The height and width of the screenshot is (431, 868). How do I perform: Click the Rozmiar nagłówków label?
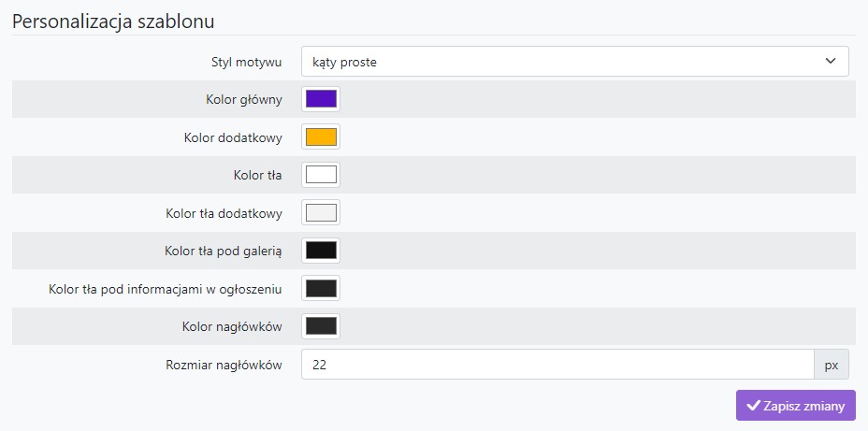point(224,366)
